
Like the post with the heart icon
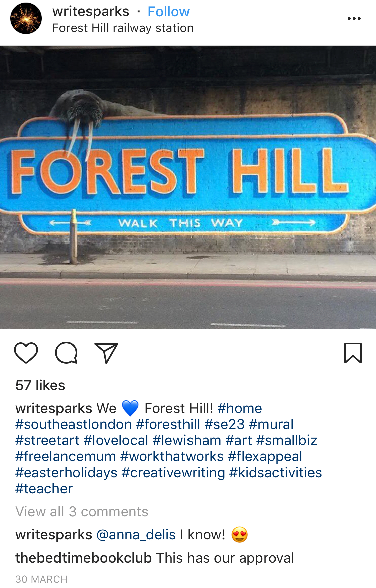[26, 353]
